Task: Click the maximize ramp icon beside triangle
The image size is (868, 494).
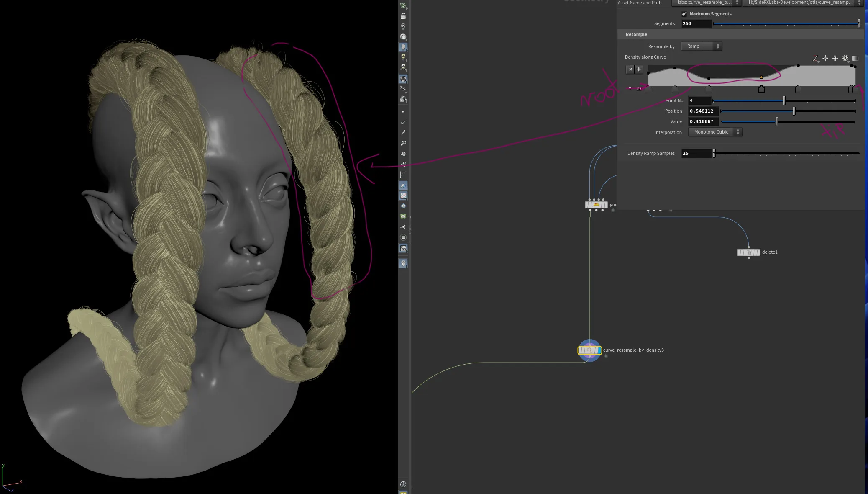Action: point(639,88)
